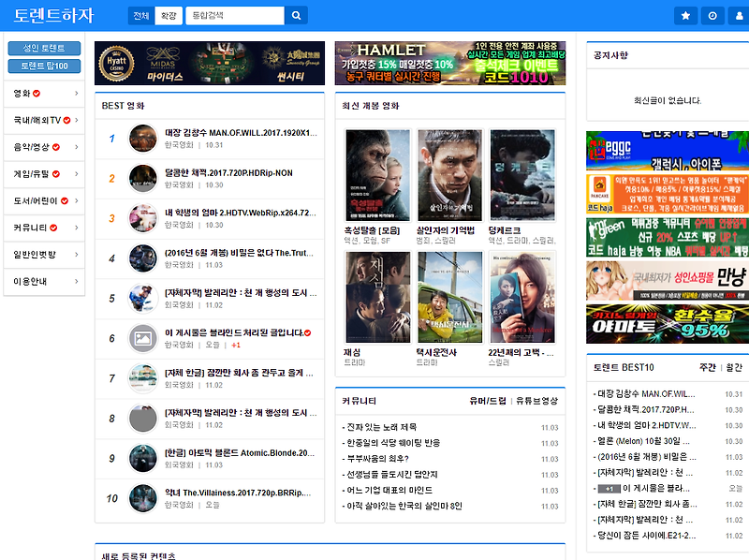Expand the 게임/유틸 sidebar category

(44, 174)
